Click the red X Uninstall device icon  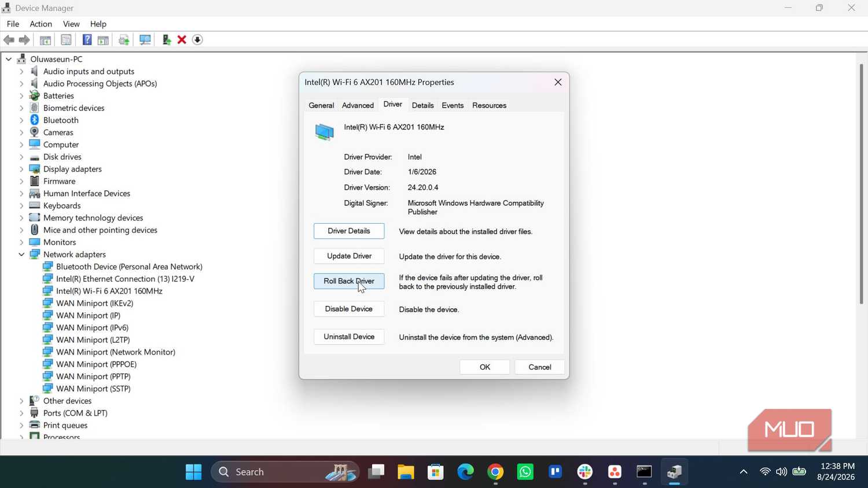click(182, 40)
